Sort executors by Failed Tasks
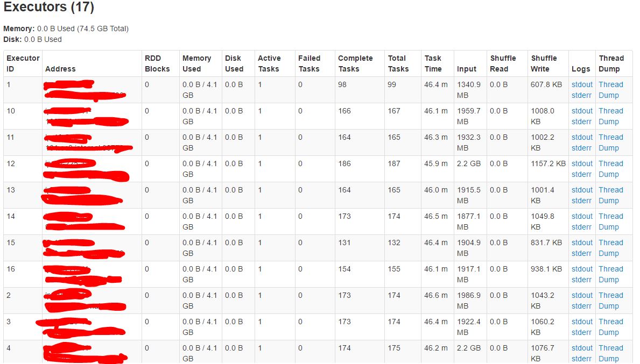Screen dimensions: 640x364 [x=311, y=63]
